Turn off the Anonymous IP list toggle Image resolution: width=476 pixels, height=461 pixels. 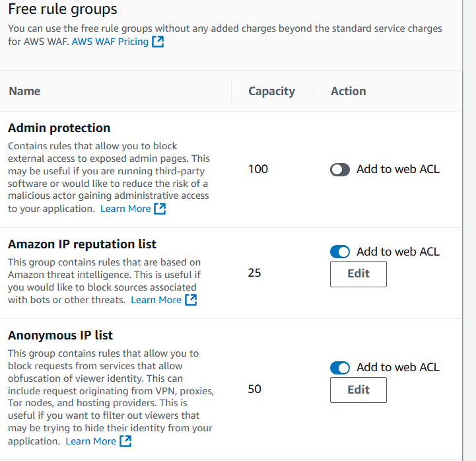click(x=340, y=368)
